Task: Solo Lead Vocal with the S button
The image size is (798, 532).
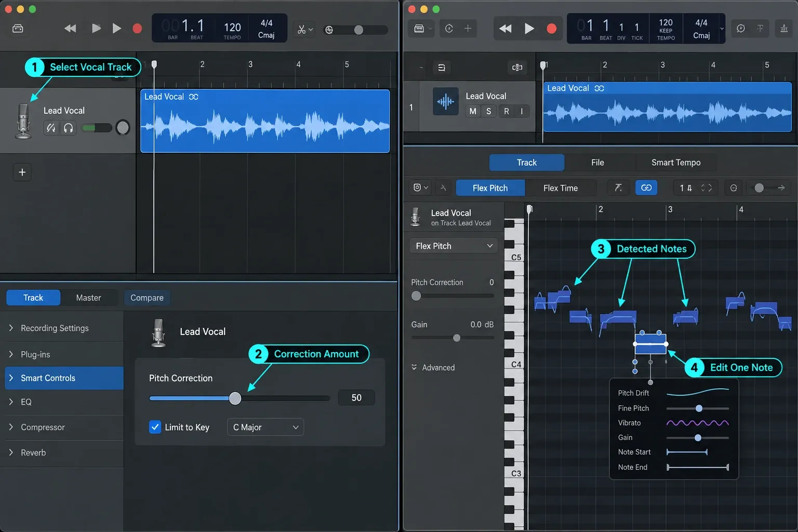Action: [x=488, y=111]
